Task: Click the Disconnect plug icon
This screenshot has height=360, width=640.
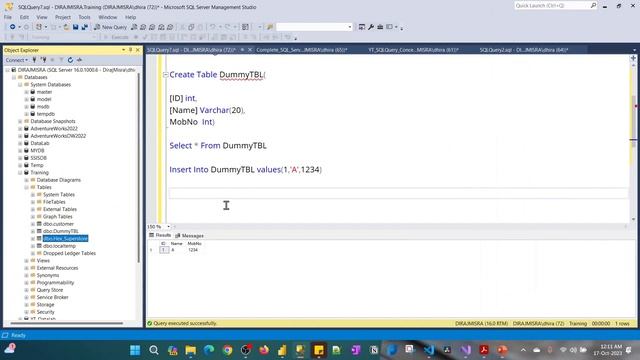Action: click(43, 60)
